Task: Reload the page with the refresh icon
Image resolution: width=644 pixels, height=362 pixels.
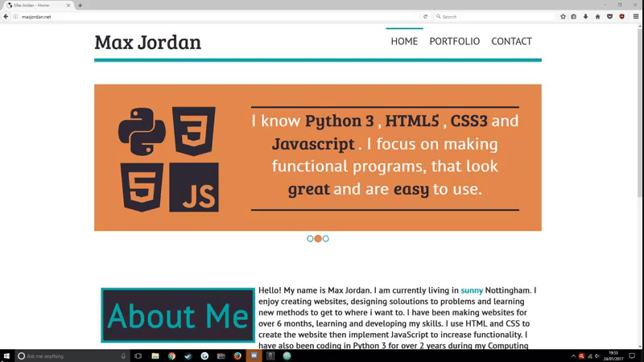Action: [425, 17]
